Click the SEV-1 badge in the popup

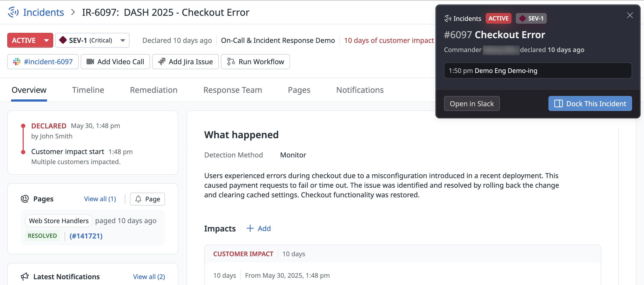click(x=531, y=19)
